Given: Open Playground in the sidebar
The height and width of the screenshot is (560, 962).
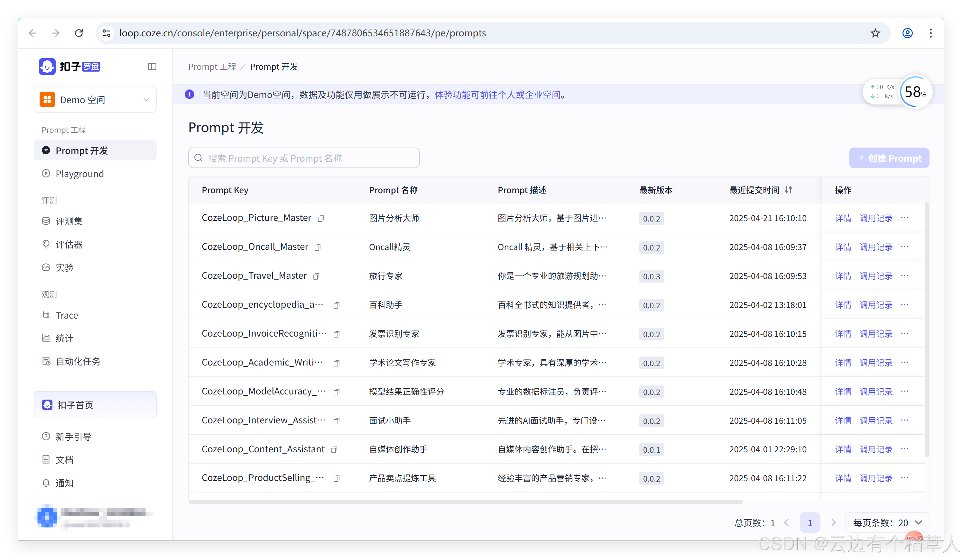Looking at the screenshot, I should pos(79,174).
